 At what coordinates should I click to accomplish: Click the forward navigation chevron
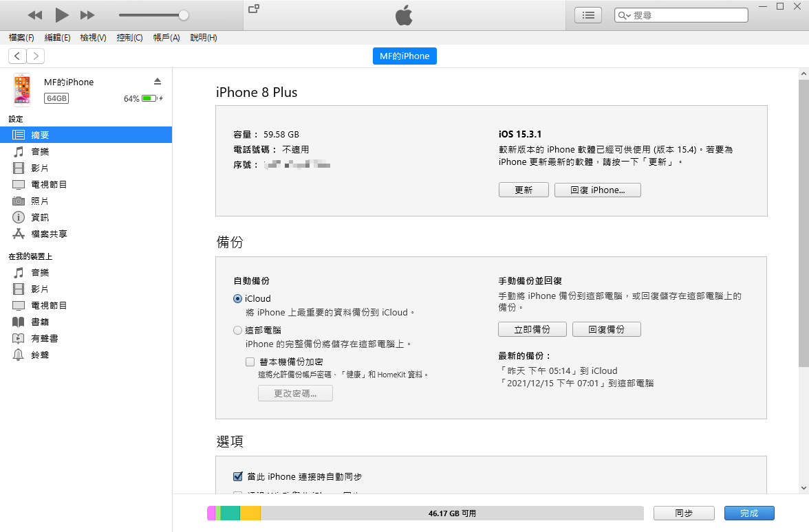click(x=34, y=56)
